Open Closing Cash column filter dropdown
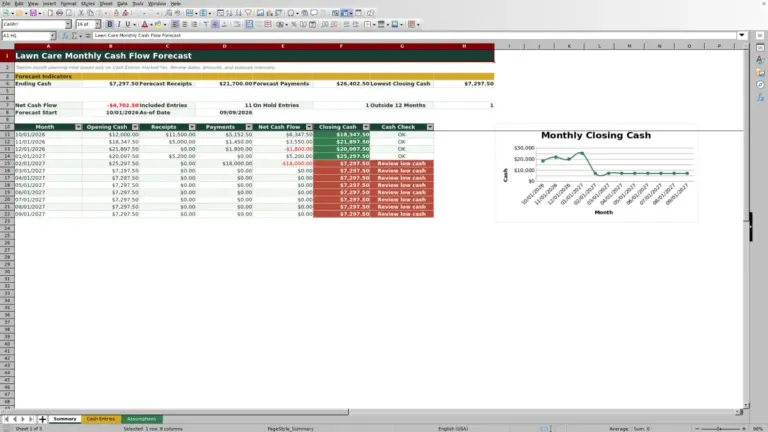Screen dimensions: 768x432 point(366,127)
